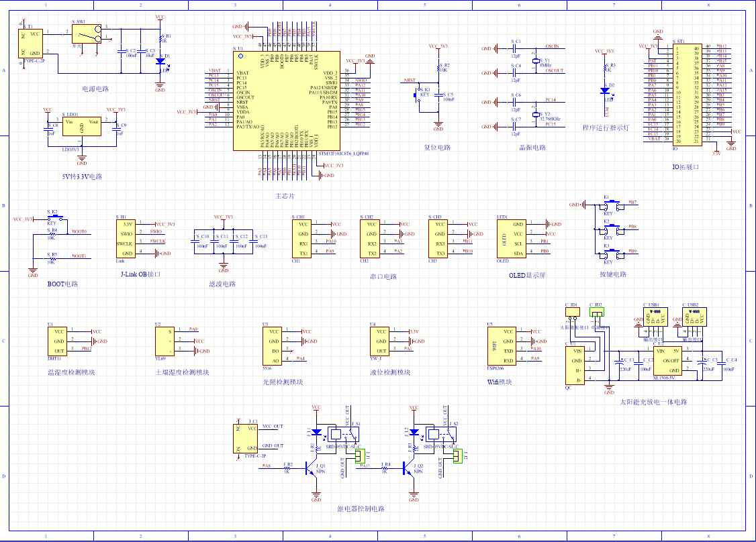The height and width of the screenshot is (542, 756).
Task: Select the S_H1 J-Link header block
Action: (x=126, y=239)
